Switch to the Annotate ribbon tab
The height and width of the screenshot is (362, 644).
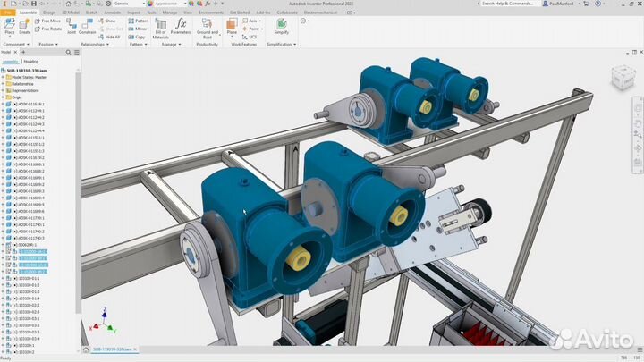[x=112, y=13]
